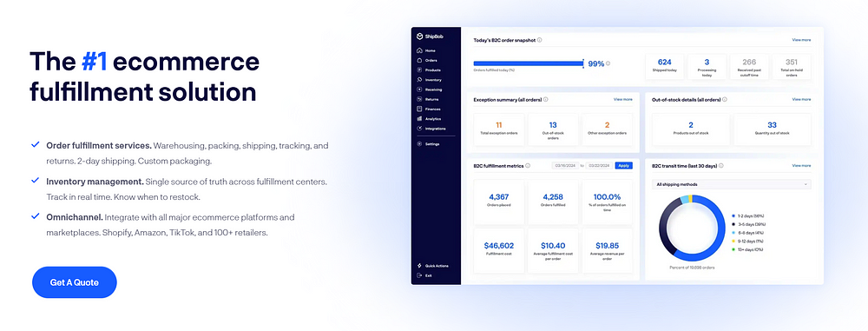Select the Analytics sidebar icon
868x331 pixels.
(x=419, y=119)
